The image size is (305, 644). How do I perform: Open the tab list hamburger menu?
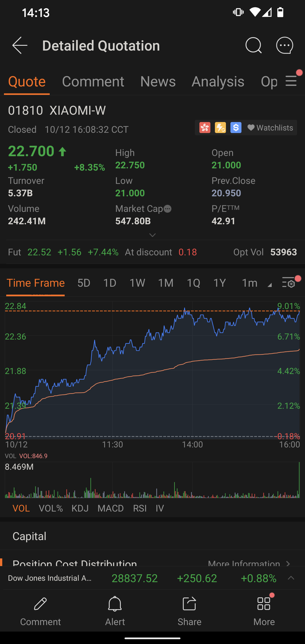291,81
